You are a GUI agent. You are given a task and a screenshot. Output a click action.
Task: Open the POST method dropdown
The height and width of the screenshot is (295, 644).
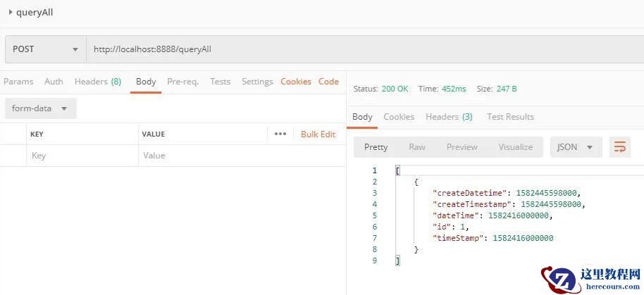tap(45, 49)
